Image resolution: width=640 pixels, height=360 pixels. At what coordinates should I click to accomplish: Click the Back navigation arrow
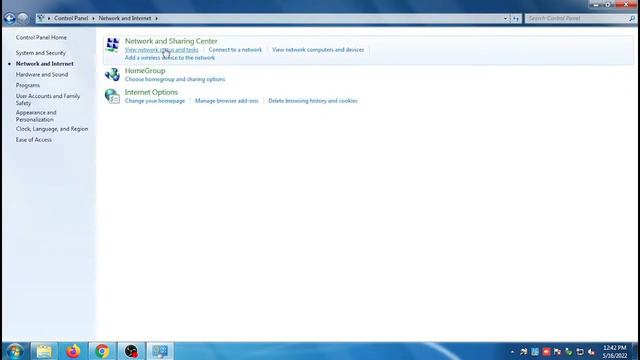[10, 18]
